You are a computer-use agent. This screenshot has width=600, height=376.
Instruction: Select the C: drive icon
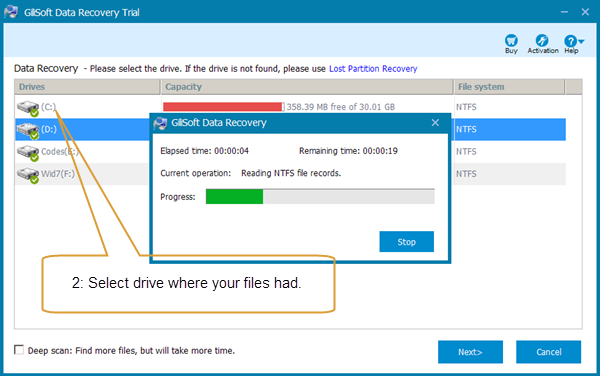point(28,108)
